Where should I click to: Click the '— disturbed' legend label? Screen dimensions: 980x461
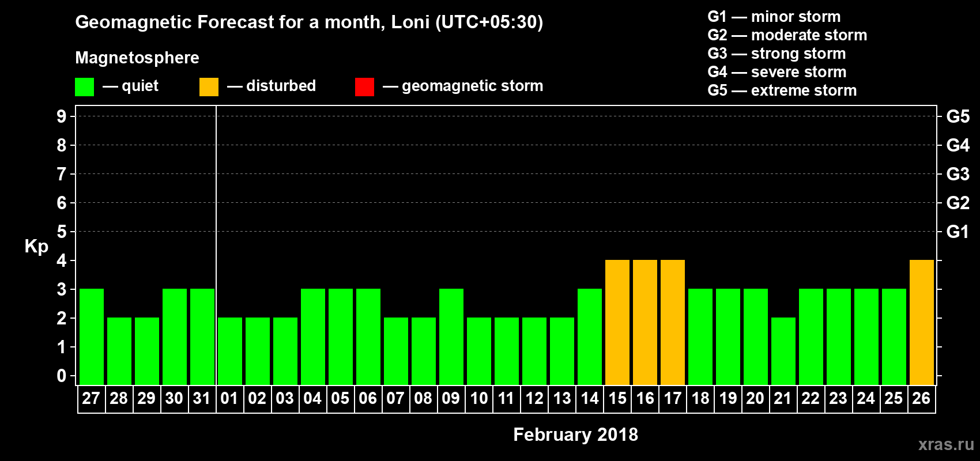(x=272, y=86)
